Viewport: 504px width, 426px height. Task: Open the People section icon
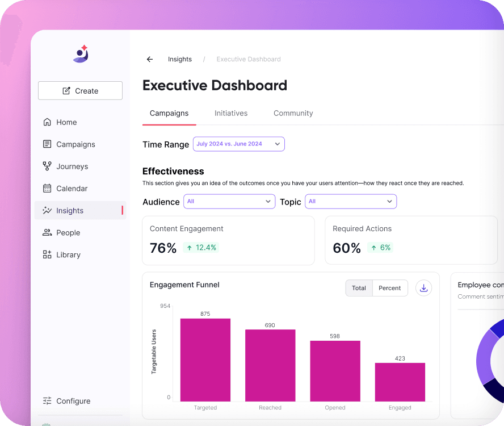(x=47, y=232)
